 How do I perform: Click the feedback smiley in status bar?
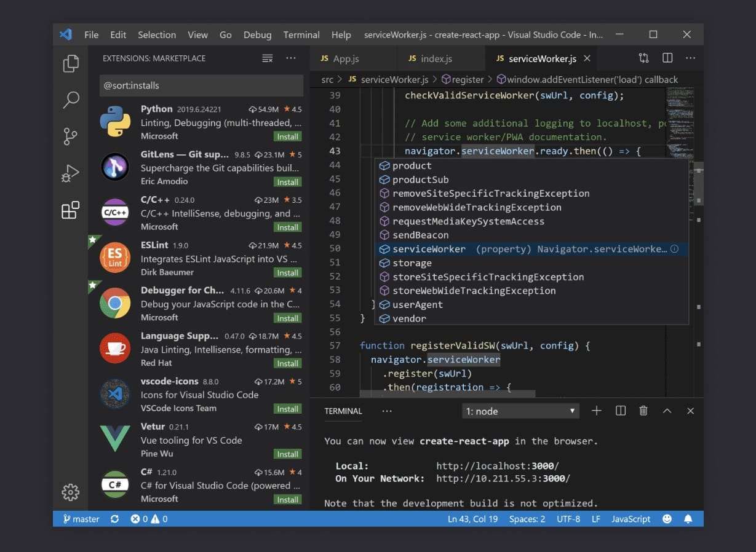[x=667, y=519]
